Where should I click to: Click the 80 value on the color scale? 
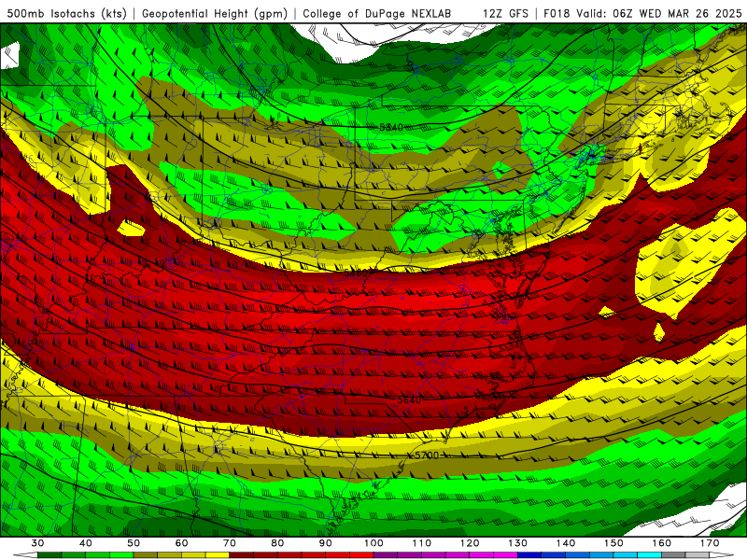pyautogui.click(x=277, y=543)
